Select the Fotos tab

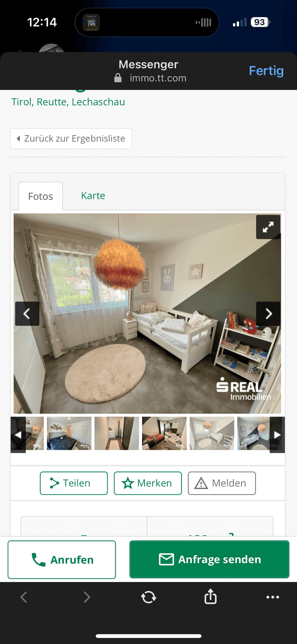click(x=41, y=196)
